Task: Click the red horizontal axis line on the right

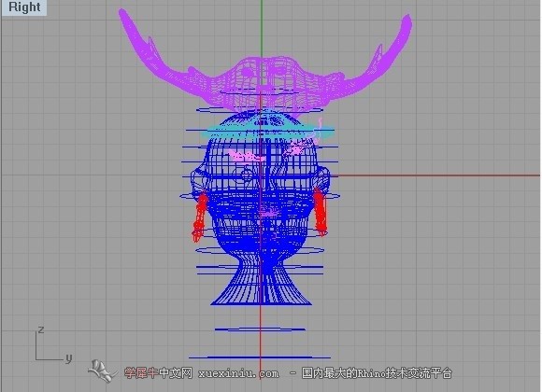Action: 435,175
